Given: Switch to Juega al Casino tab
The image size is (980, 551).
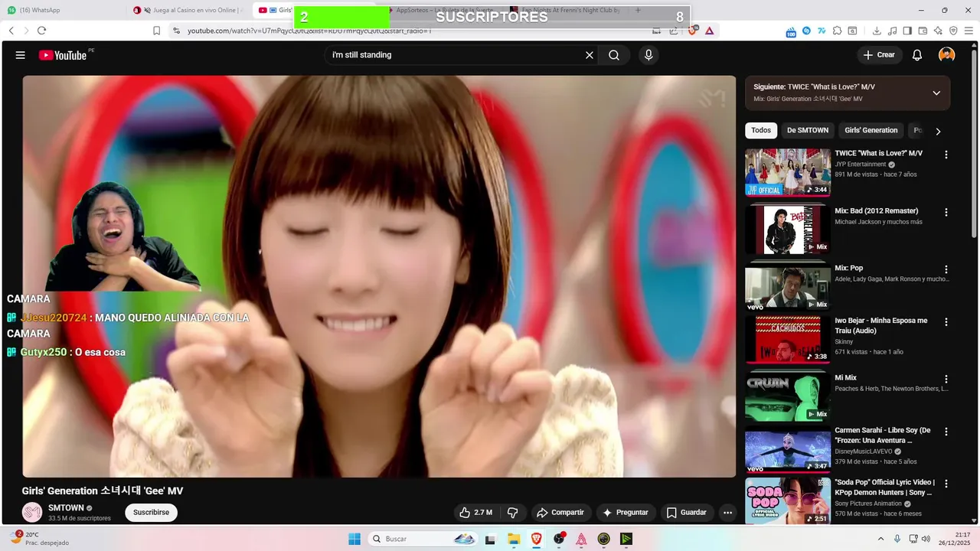Looking at the screenshot, I should click(x=190, y=10).
